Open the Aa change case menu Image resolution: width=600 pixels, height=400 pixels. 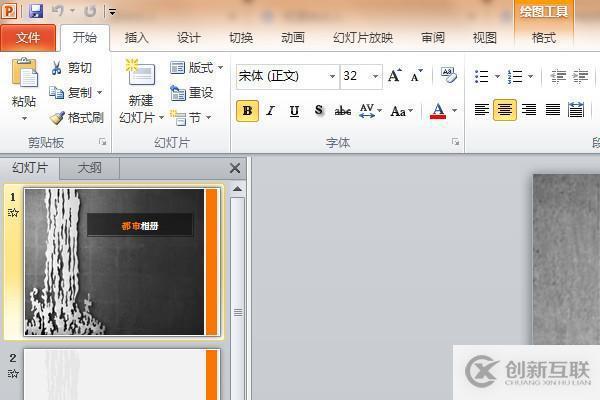click(x=401, y=111)
